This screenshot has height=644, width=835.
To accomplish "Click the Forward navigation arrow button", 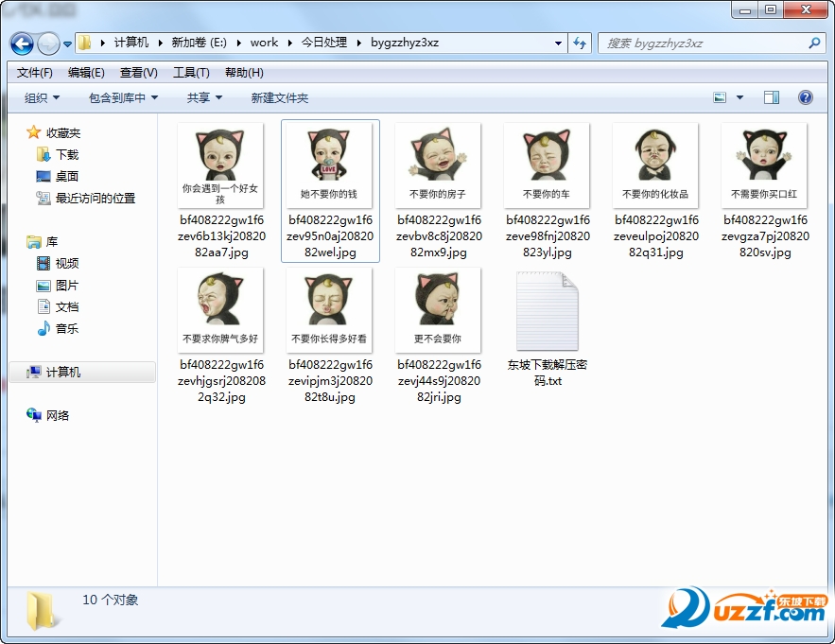I will point(48,44).
